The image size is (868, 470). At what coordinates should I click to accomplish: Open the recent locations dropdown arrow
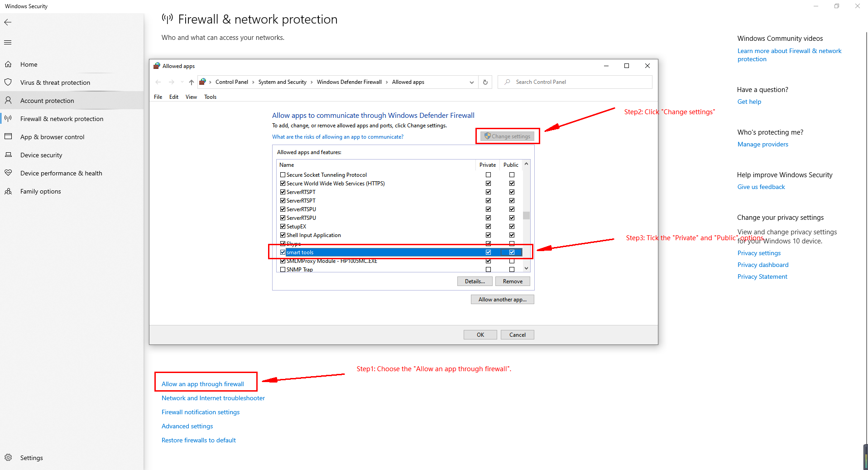click(x=182, y=82)
